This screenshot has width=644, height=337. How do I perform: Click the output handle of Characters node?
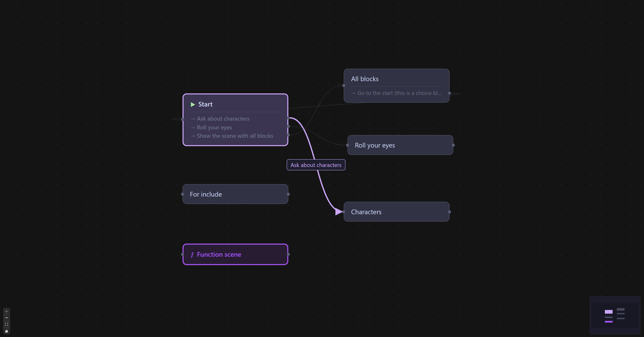point(449,212)
